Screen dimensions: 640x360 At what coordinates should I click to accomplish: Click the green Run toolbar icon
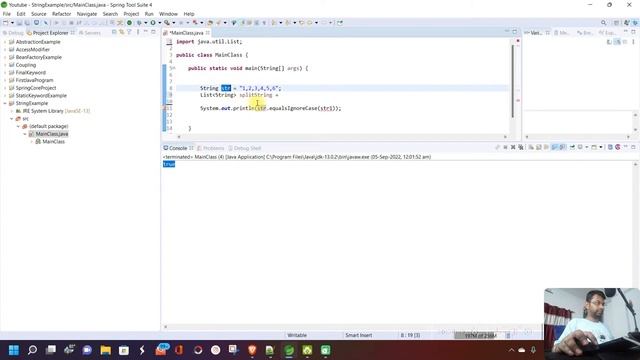[x=153, y=23]
